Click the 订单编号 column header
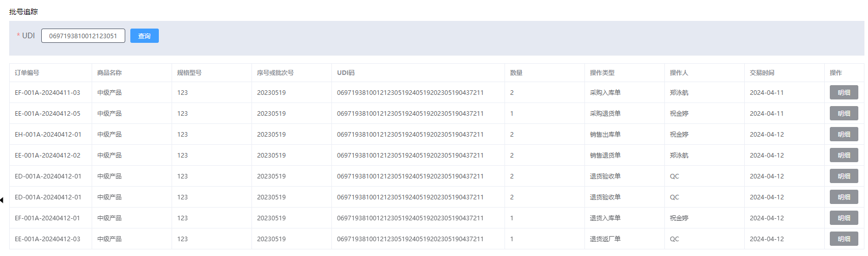The image size is (868, 256). coord(27,73)
